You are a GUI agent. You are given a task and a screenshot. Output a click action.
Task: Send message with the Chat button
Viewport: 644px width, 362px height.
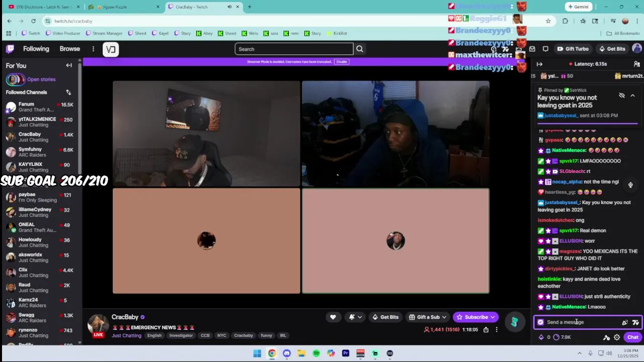632,337
